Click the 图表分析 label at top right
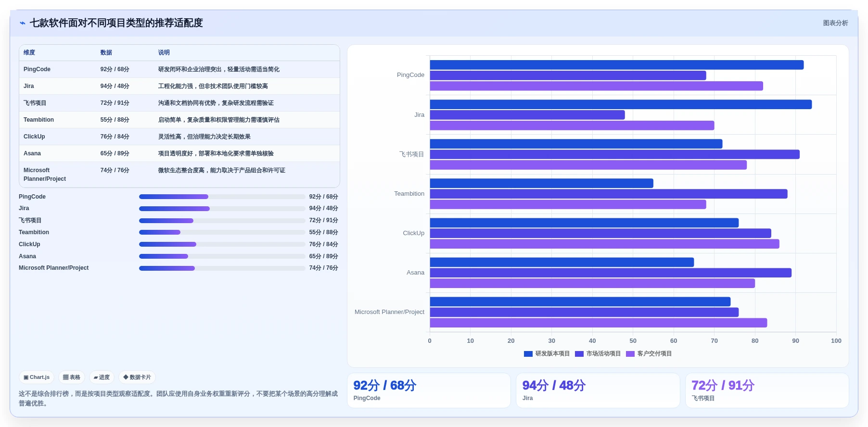Viewport: 868px width, 427px height. click(835, 23)
